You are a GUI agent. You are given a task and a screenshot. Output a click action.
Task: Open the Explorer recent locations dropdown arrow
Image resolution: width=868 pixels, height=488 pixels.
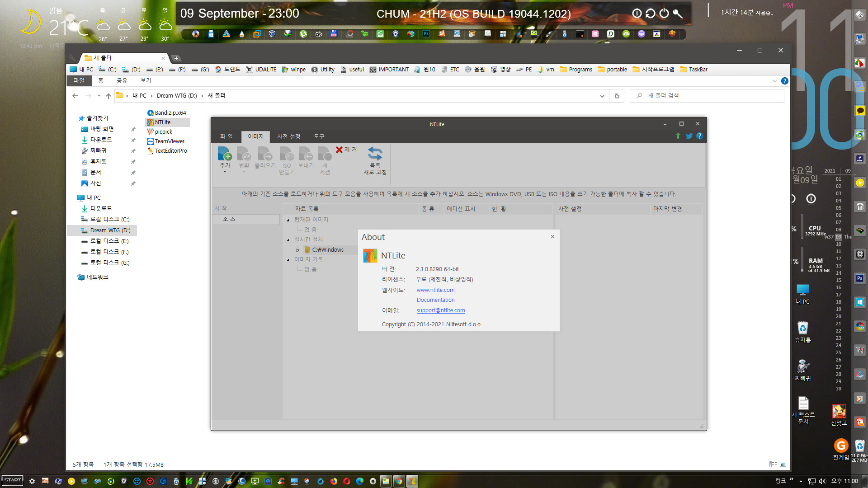99,96
